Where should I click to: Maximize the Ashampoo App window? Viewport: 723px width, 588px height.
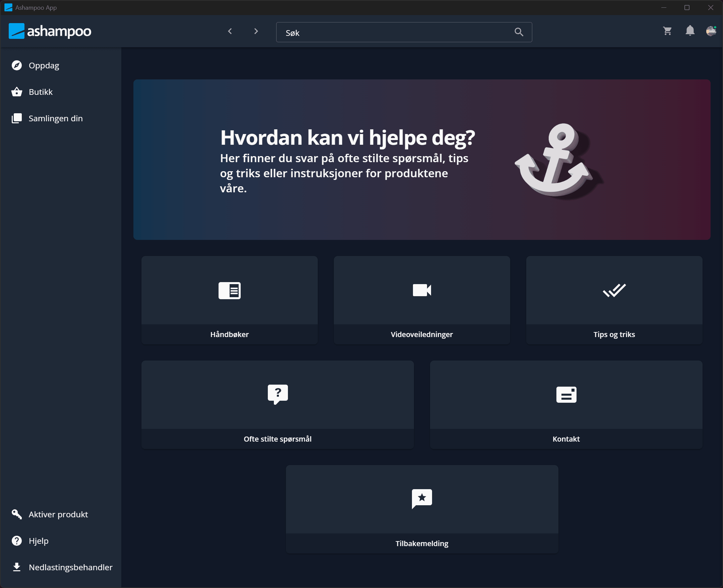(x=687, y=7)
